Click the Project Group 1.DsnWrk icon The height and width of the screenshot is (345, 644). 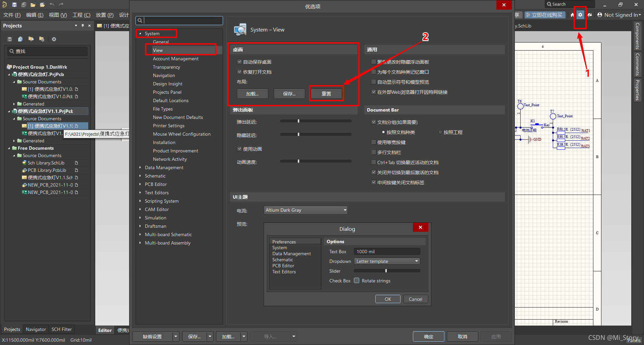pyautogui.click(x=9, y=67)
